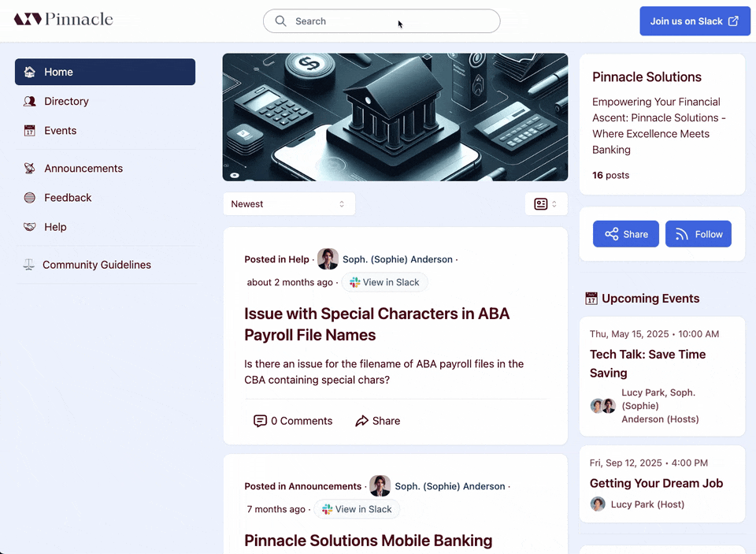
Task: Go to Home in the sidebar
Action: click(x=105, y=72)
